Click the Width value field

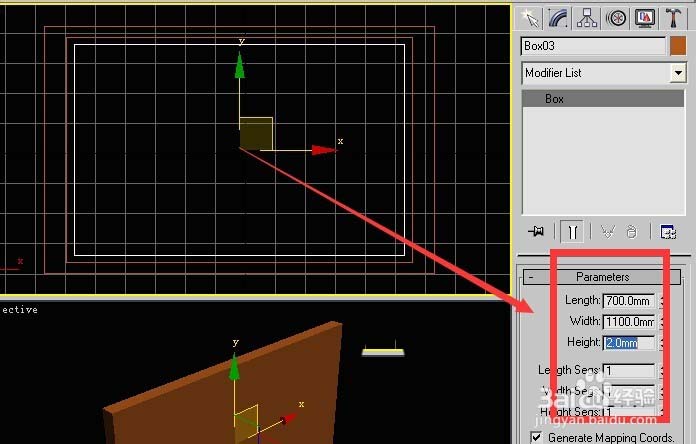click(629, 321)
